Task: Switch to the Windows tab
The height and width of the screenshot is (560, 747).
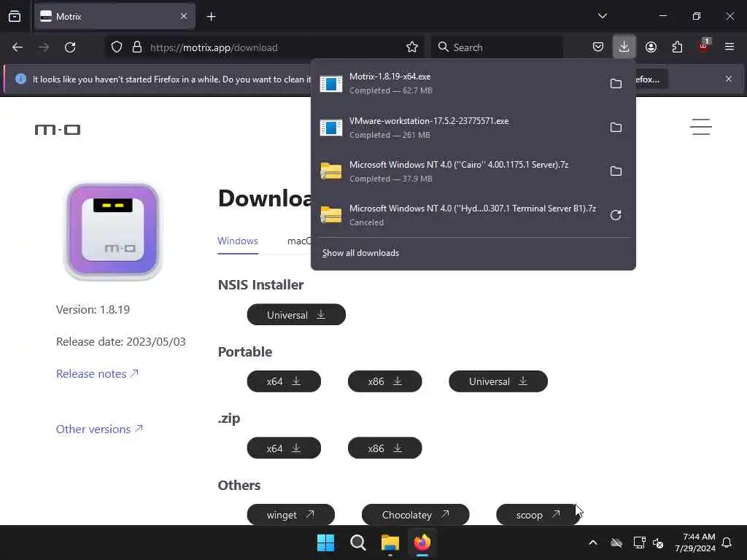Action: click(238, 241)
